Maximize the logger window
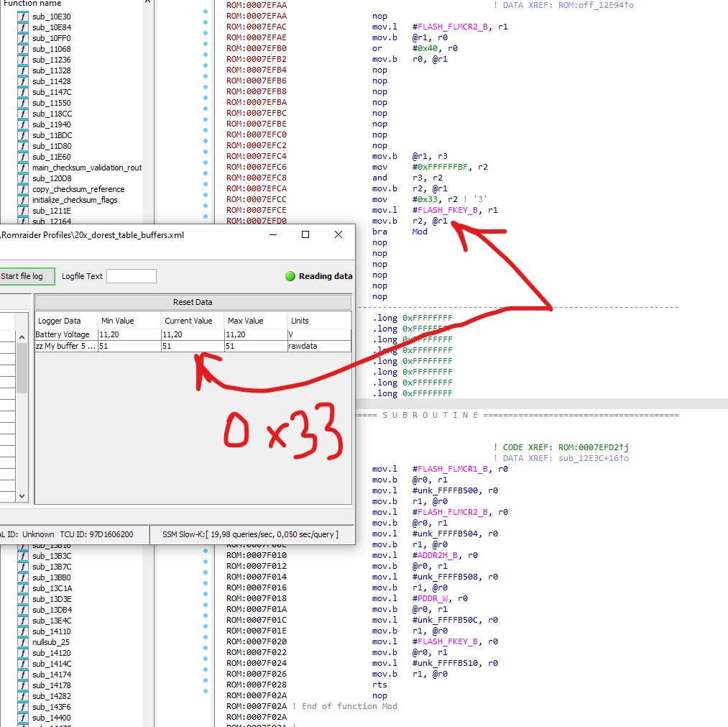The height and width of the screenshot is (727, 728). pos(305,234)
